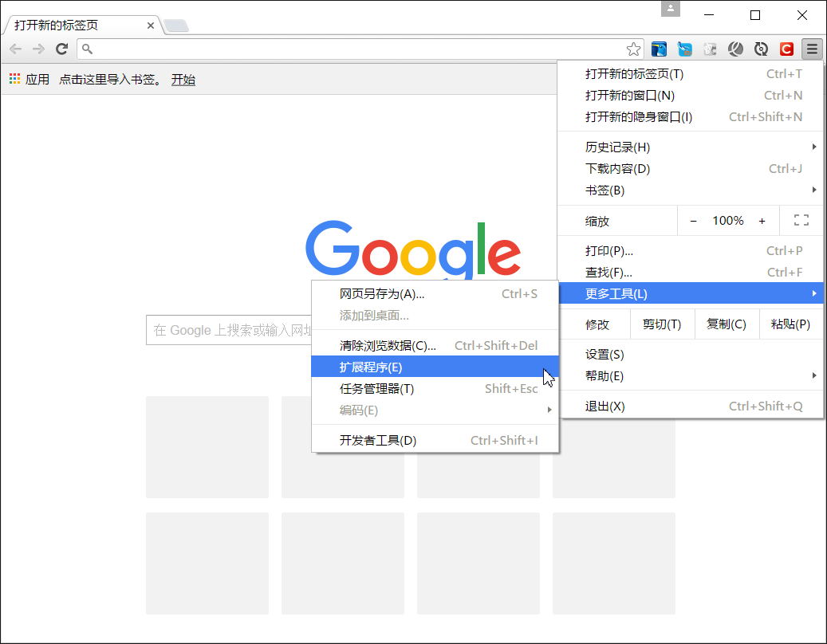The image size is (827, 644).
Task: Click the grey globe extension icon
Action: pos(735,49)
